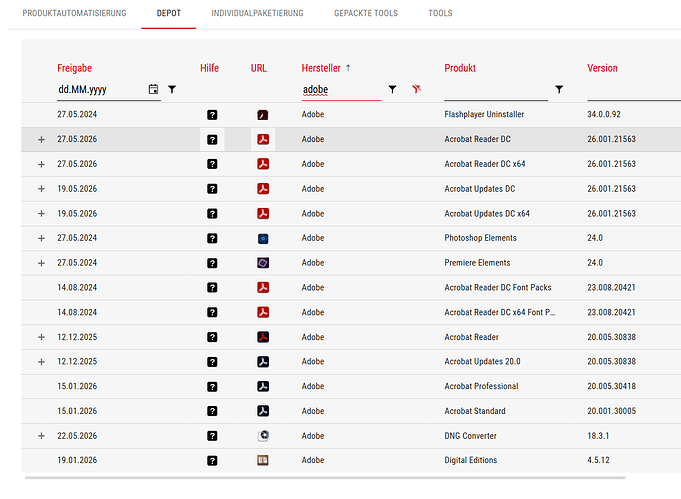Open the help icon for Acrobat Professional

(212, 387)
